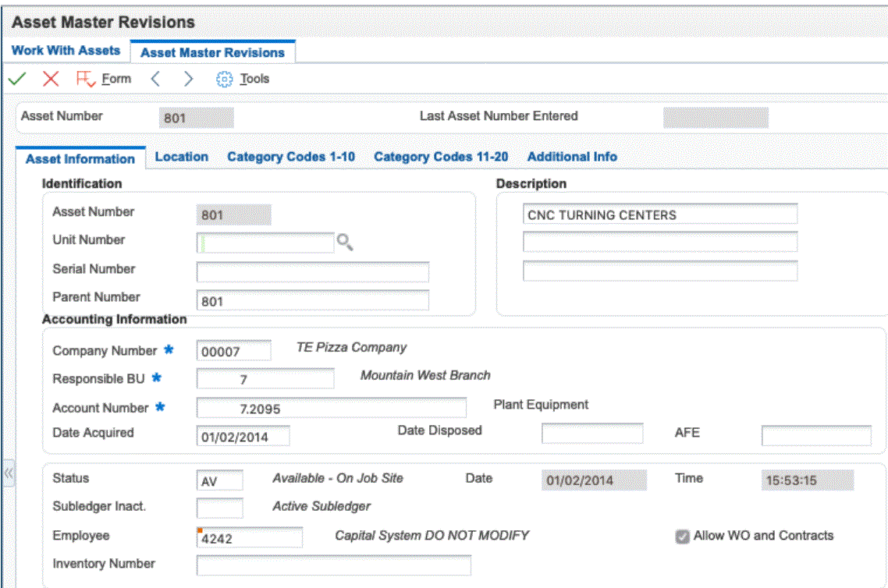Open the Location tab

point(182,157)
